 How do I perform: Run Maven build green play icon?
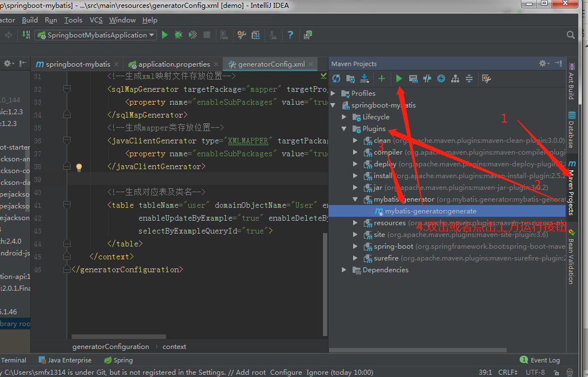pyautogui.click(x=399, y=78)
